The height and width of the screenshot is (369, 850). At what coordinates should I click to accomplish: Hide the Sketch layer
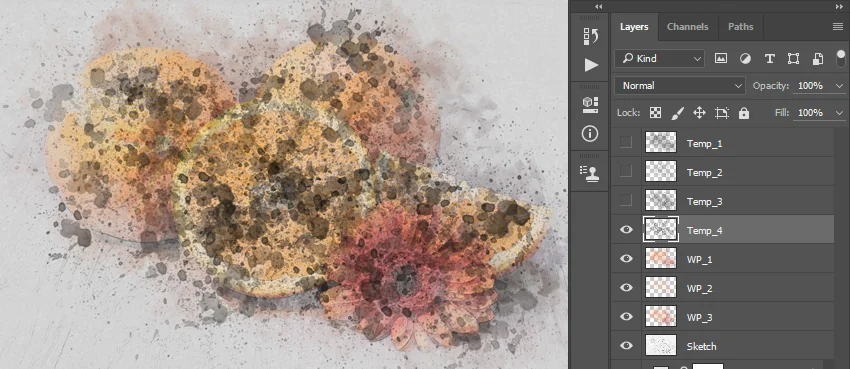(x=626, y=345)
